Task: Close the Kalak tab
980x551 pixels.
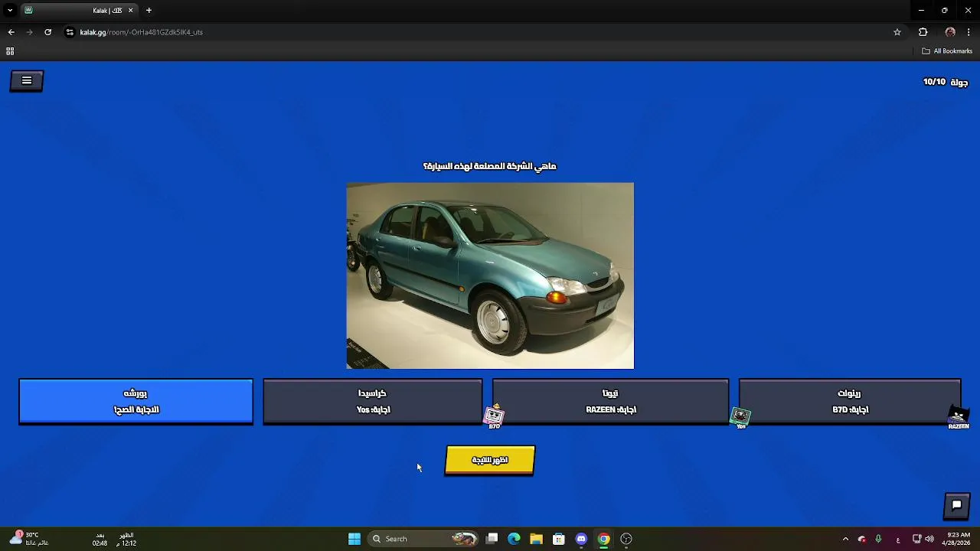Action: pos(130,11)
